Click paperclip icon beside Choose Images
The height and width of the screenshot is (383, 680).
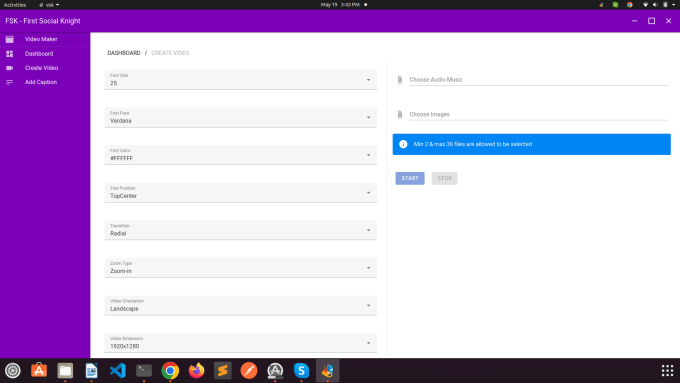coord(400,115)
